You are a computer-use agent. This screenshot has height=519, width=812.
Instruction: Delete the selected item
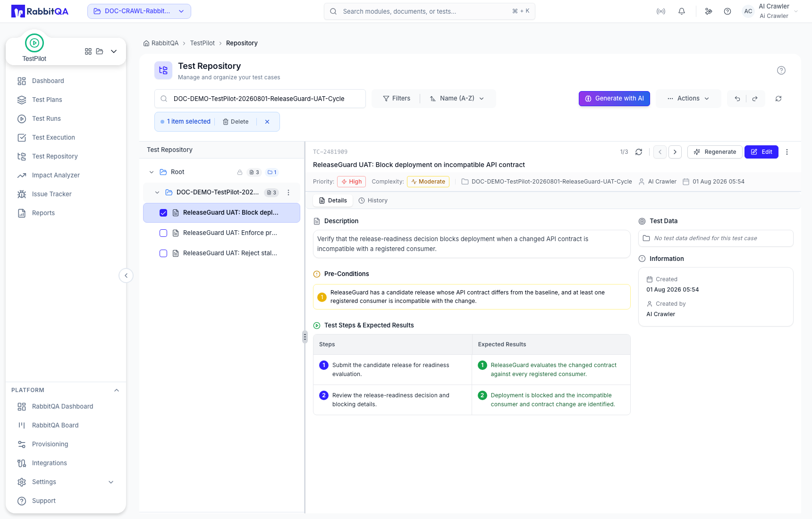tap(236, 122)
